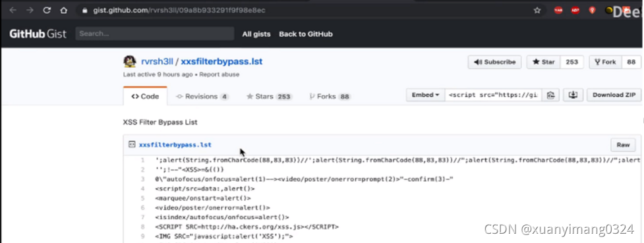Click the "<isindex/autofocus/onfocus=alert()>" code line
This screenshot has width=644, height=243.
(222, 217)
